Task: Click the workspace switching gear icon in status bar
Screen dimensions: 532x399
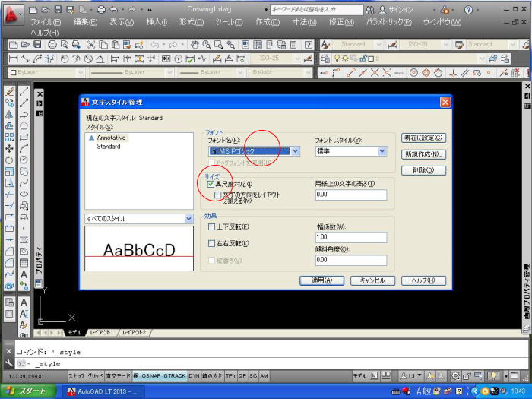Action: click(455, 375)
